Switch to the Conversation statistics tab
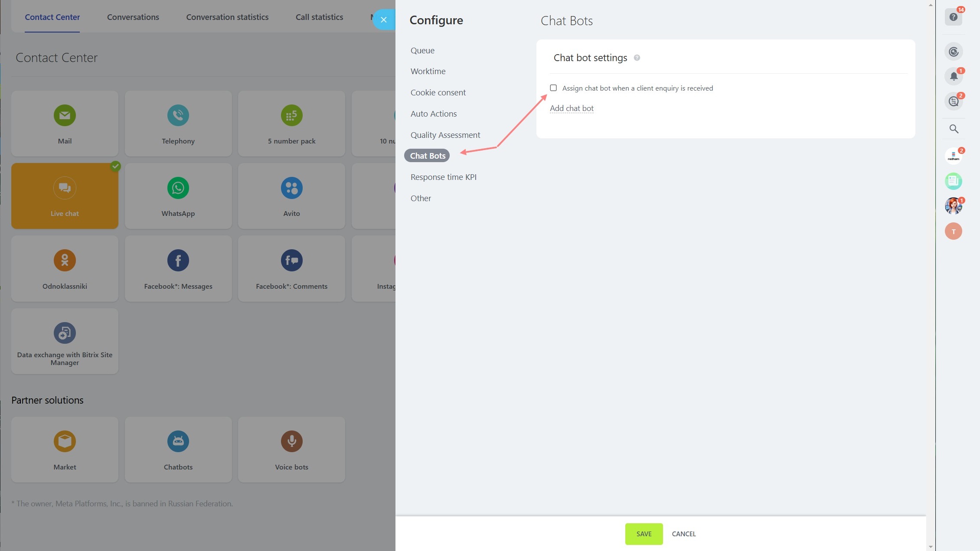 click(x=227, y=17)
